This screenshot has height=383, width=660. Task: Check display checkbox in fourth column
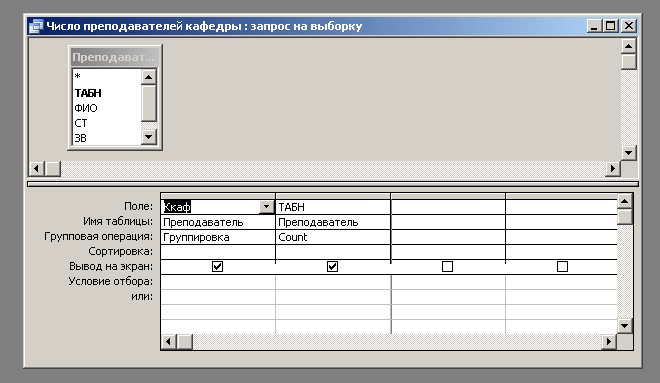tap(562, 266)
